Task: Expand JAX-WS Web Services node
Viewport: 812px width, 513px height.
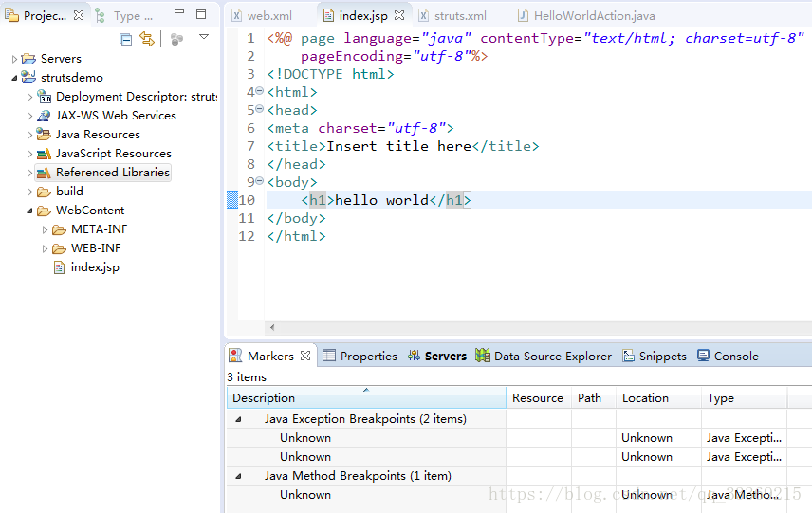Action: (x=29, y=116)
